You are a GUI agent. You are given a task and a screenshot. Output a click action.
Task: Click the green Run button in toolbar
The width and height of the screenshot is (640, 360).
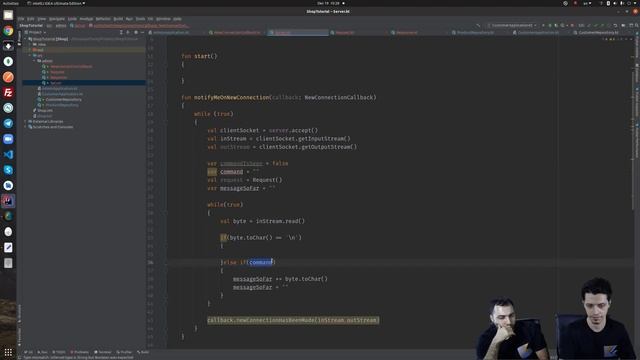[x=543, y=25]
